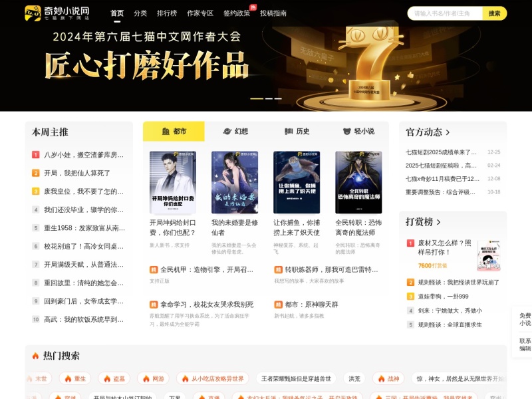
Task: Click orange 精 badge beside 全民机甲
Action: coord(154,270)
